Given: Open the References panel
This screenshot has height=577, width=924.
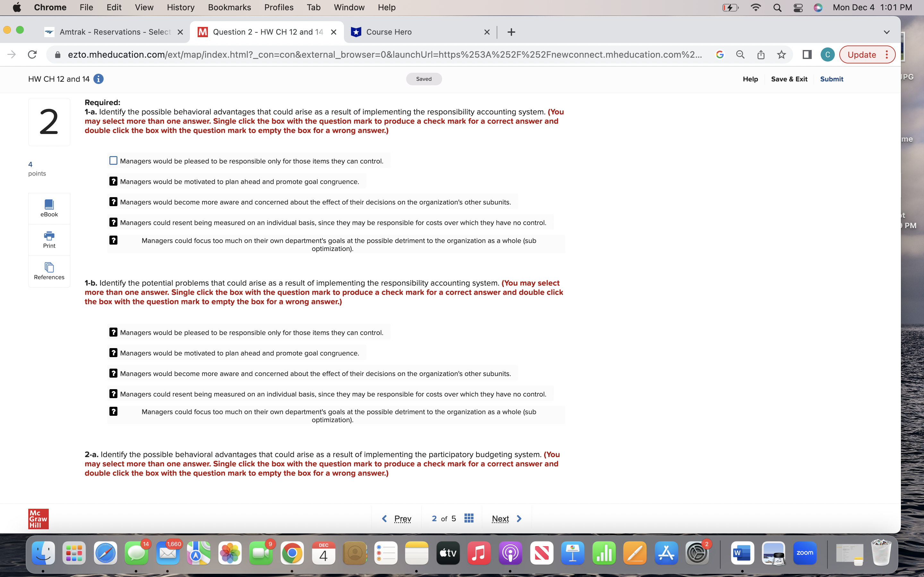Looking at the screenshot, I should click(49, 271).
